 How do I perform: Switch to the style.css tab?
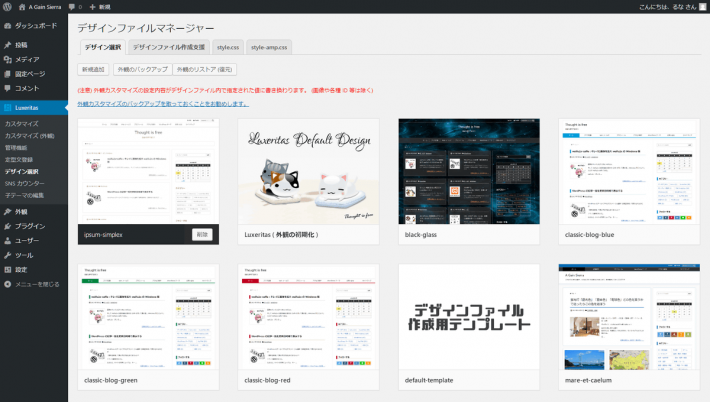227,47
